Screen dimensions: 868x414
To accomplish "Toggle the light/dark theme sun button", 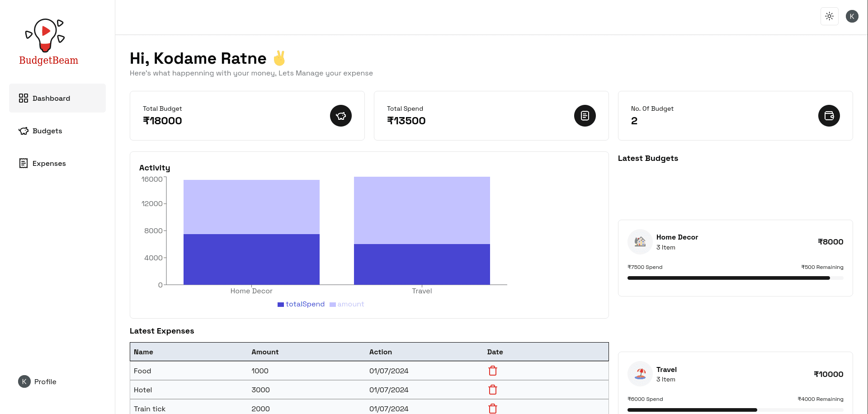I will click(x=829, y=16).
